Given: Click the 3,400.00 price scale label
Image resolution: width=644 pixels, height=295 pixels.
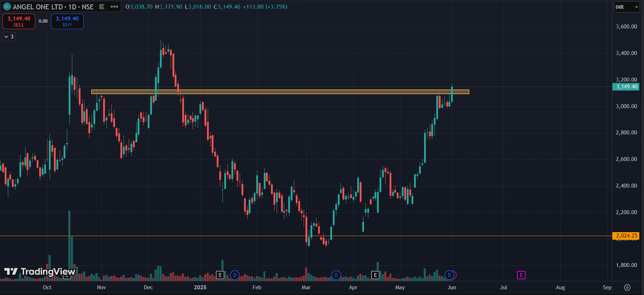Looking at the screenshot, I should pos(626,53).
